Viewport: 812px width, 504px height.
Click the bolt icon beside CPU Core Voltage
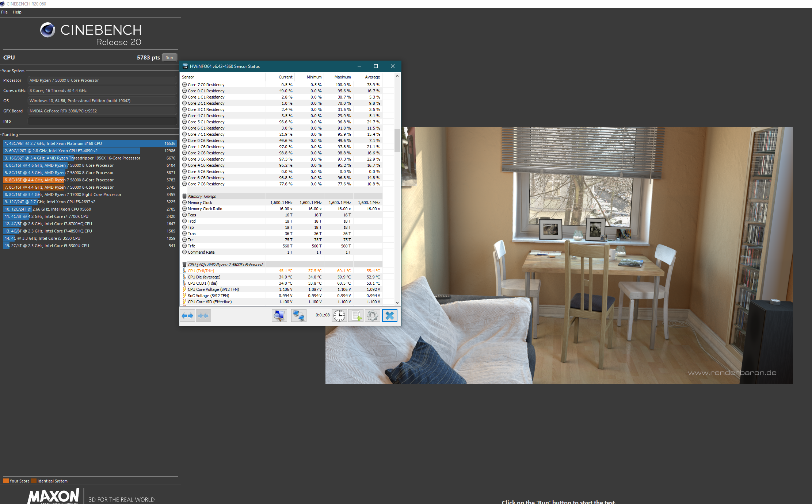(x=184, y=289)
